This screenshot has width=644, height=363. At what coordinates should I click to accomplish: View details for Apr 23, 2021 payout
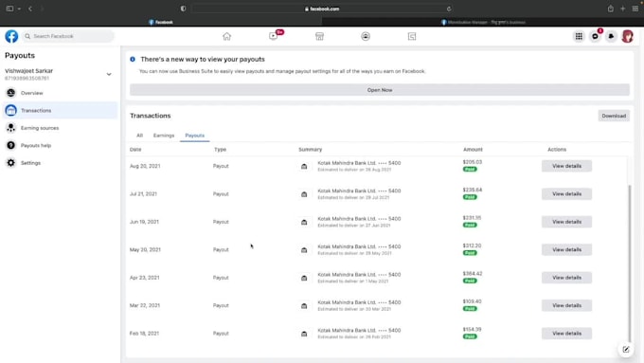point(566,278)
